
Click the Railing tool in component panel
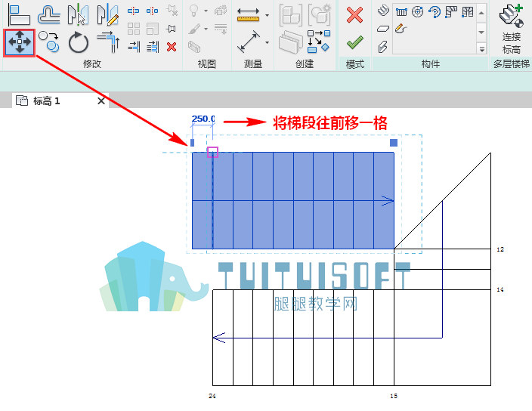pos(401,12)
